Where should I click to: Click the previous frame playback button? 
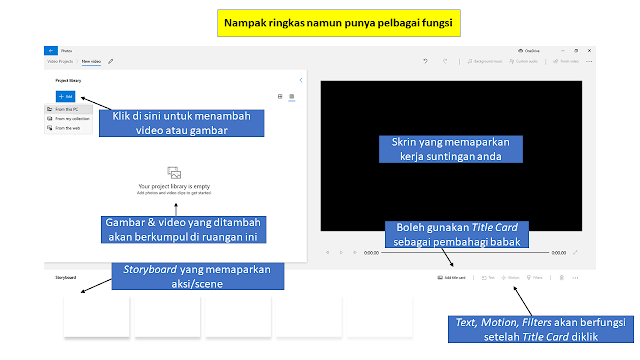327,253
